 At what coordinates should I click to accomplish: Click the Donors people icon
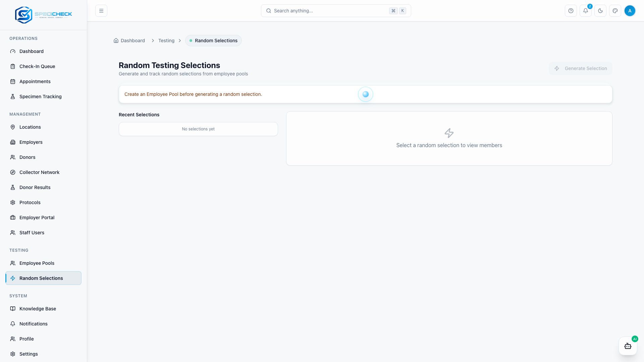[13, 157]
